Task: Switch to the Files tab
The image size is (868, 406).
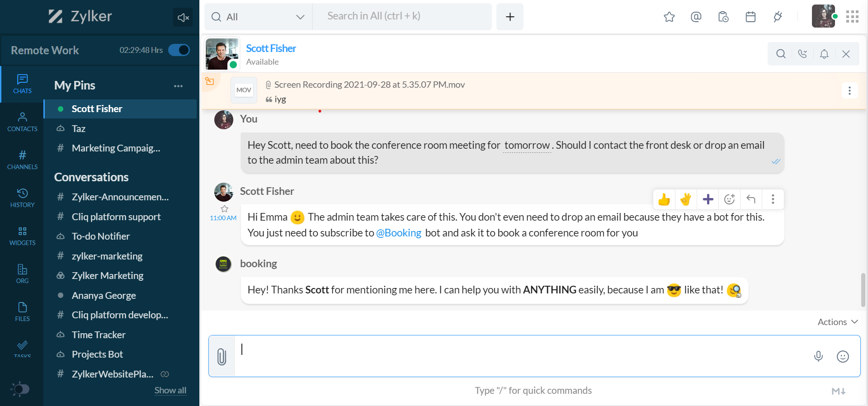Action: pos(22,312)
